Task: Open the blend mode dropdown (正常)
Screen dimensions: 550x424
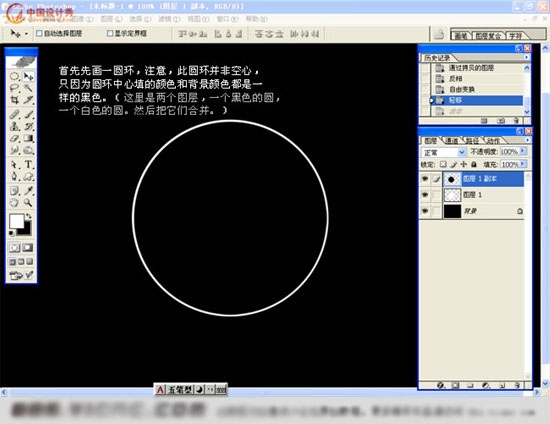Action: click(x=443, y=152)
